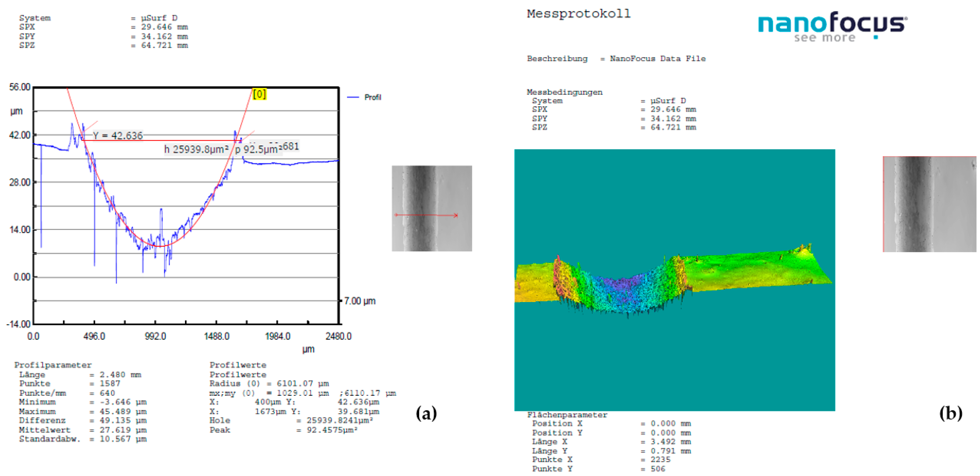Click the Profilparameter section heading
The height and width of the screenshot is (476, 980).
coord(53,365)
